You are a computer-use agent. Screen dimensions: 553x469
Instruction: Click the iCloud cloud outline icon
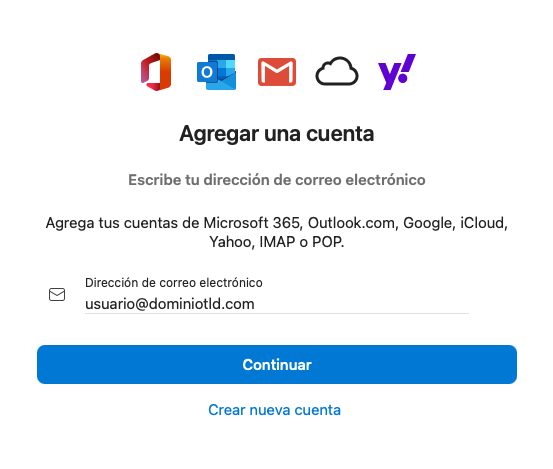click(x=337, y=71)
